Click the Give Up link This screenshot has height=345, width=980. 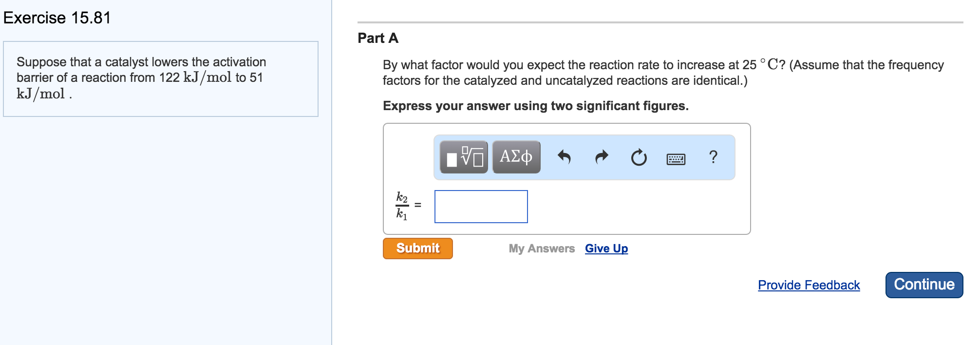606,249
